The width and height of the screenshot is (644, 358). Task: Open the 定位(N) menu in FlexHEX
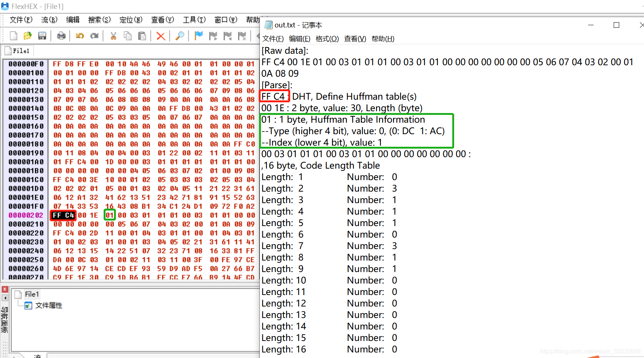point(131,20)
